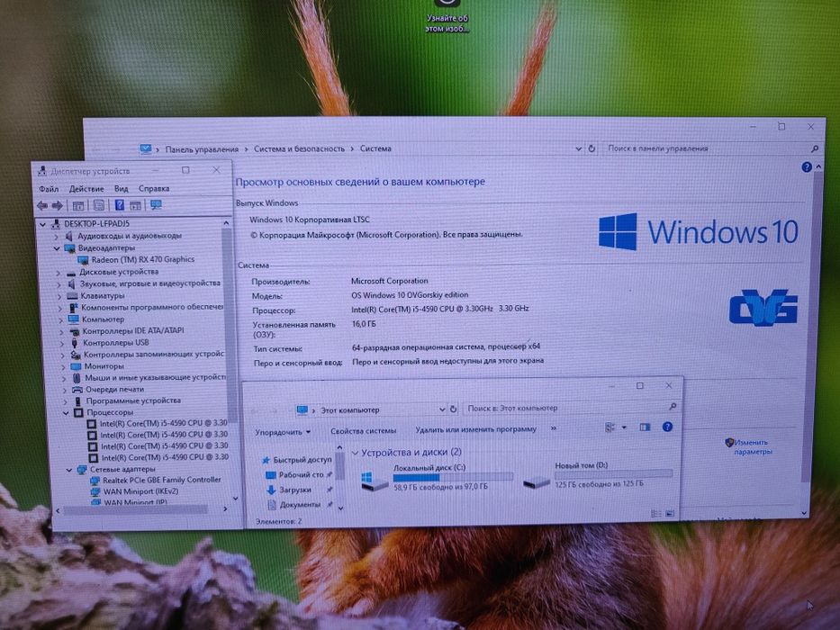The image size is (840, 630).
Task: Click New Volume (D:) usage bar
Action: [x=613, y=474]
